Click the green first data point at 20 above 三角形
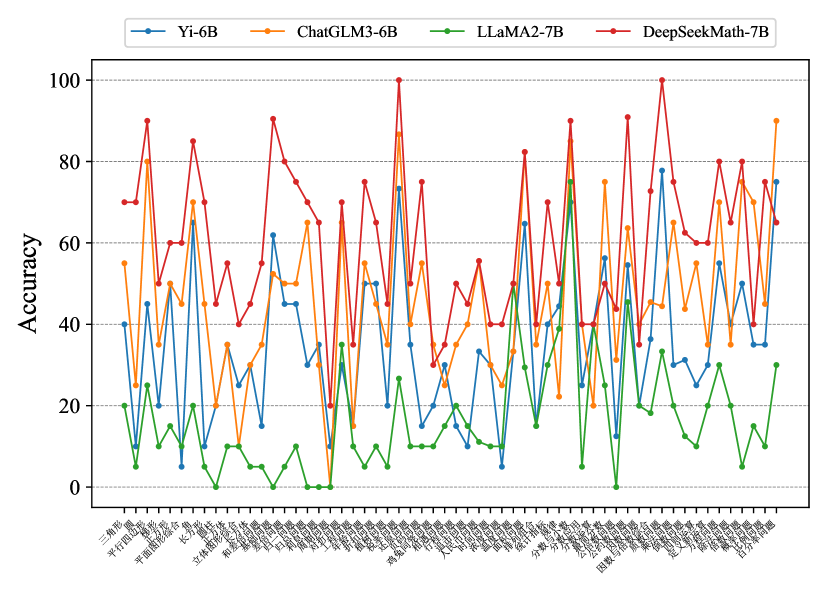 124,406
